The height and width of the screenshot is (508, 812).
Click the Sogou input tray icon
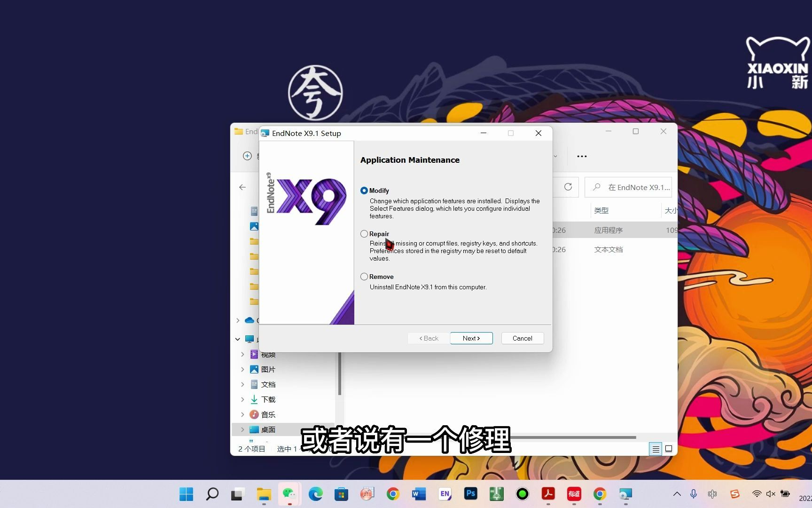735,494
